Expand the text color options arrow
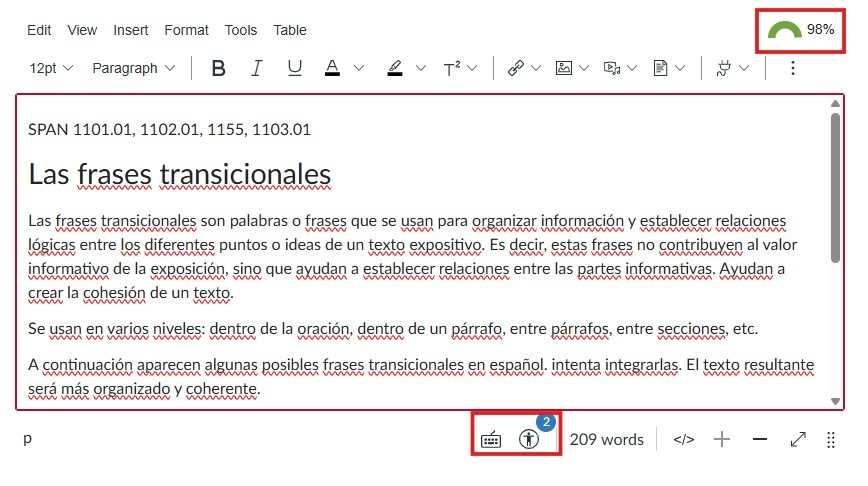Screen dimensions: 868x486 [359, 68]
